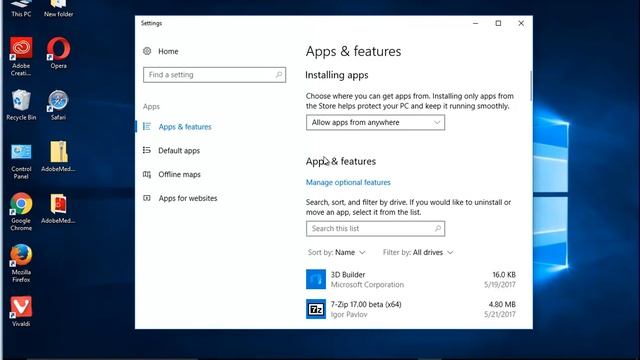Select the Vivaldi desktop shortcut
Viewport: 640px width, 360px height.
pyautogui.click(x=21, y=311)
